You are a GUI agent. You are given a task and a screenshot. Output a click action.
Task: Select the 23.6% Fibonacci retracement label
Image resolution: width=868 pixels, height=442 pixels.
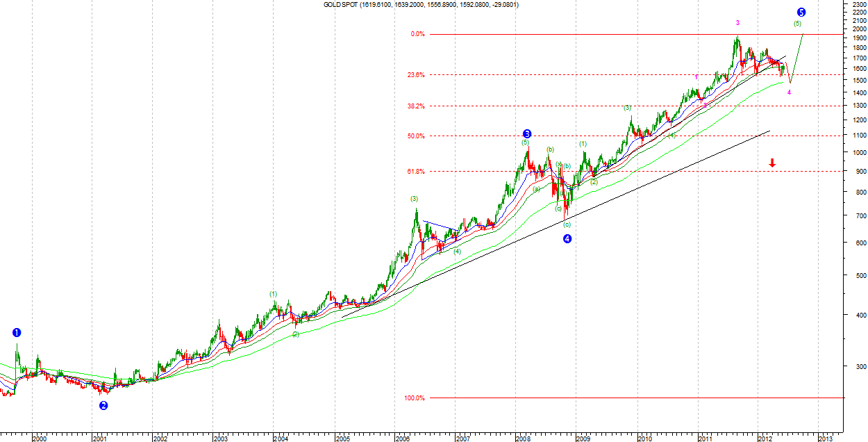[x=417, y=75]
